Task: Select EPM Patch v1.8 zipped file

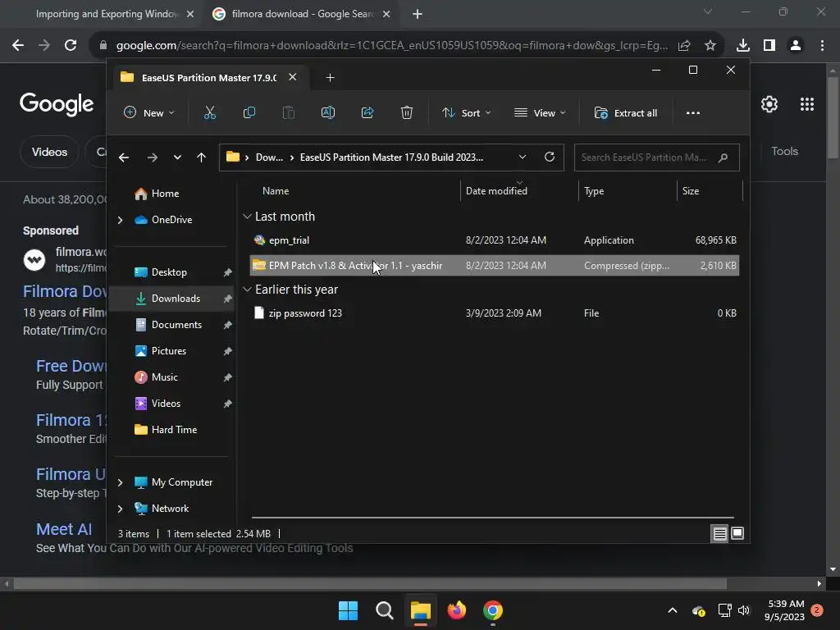Action: coord(495,266)
